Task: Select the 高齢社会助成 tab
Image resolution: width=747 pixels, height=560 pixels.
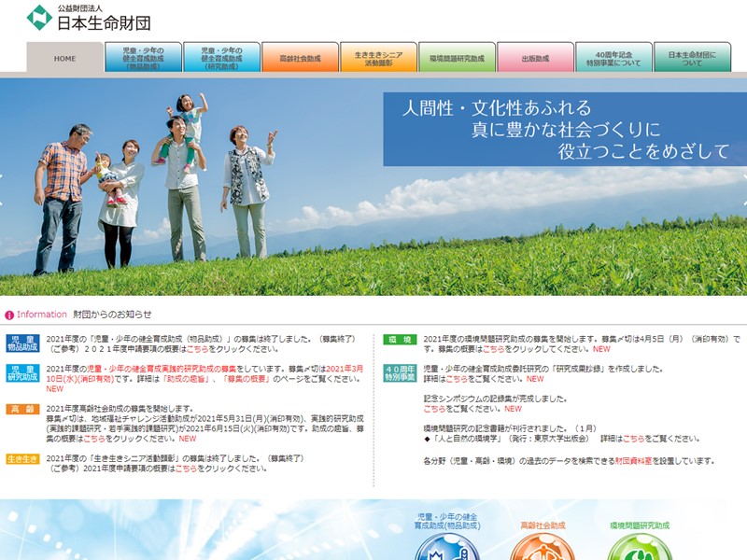Action: pyautogui.click(x=300, y=58)
